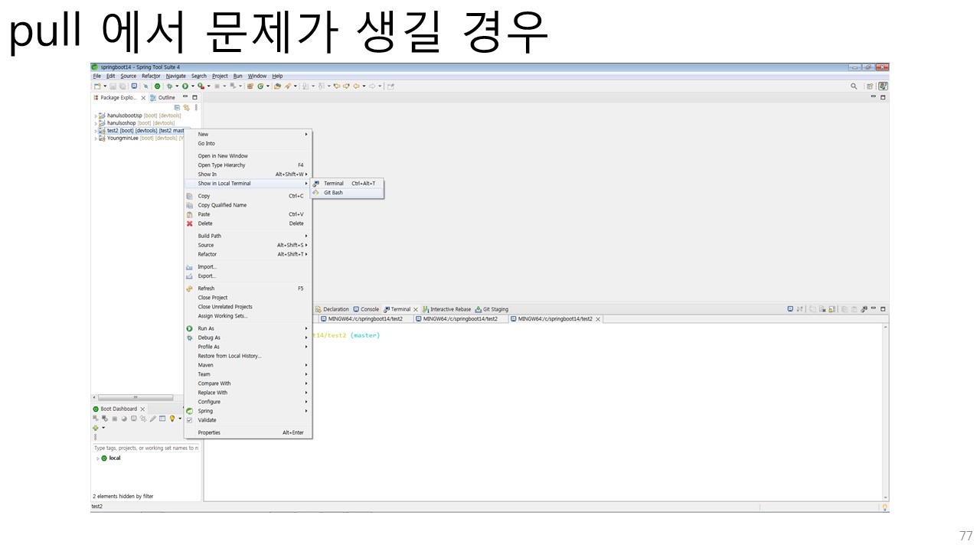Switch to the Git Staging tab
Viewport: 980px width, 551px height.
coord(492,309)
